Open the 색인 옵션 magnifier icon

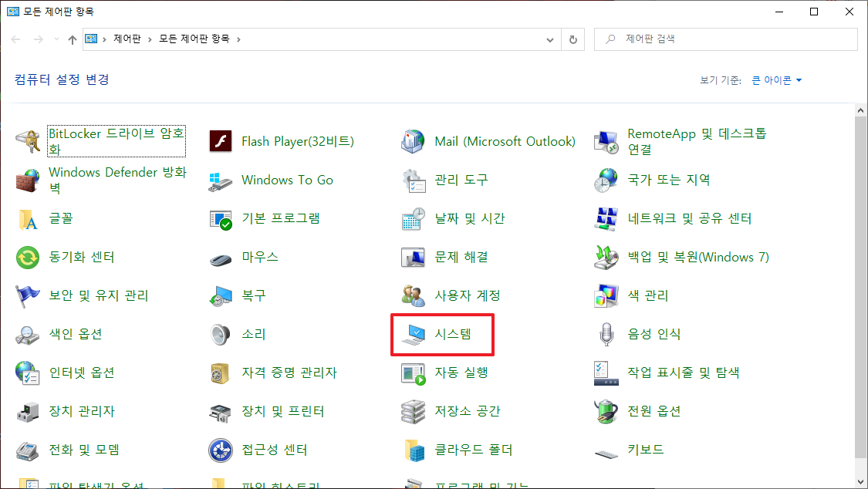pyautogui.click(x=28, y=335)
